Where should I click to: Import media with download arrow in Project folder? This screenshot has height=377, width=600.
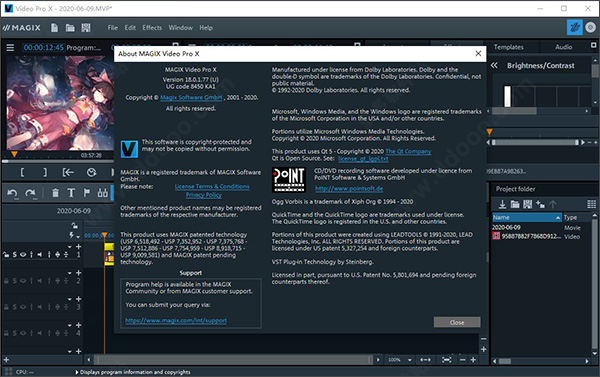click(502, 204)
